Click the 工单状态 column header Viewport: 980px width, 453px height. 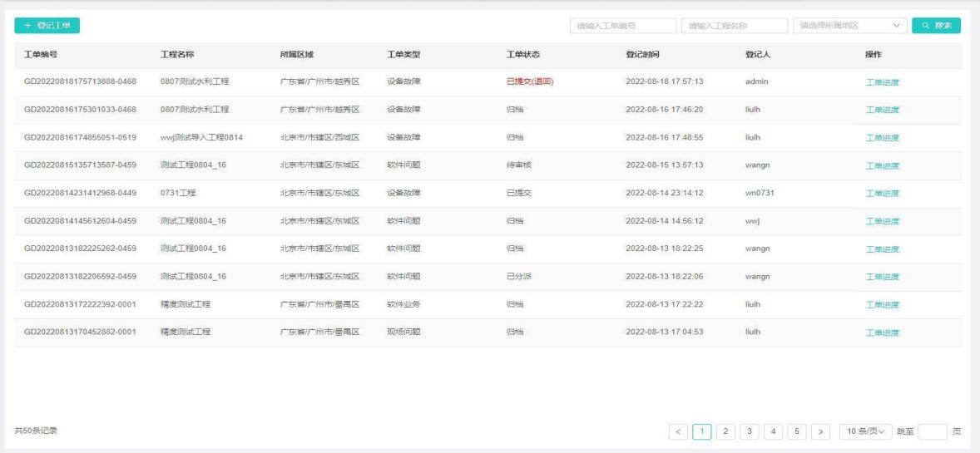click(523, 55)
